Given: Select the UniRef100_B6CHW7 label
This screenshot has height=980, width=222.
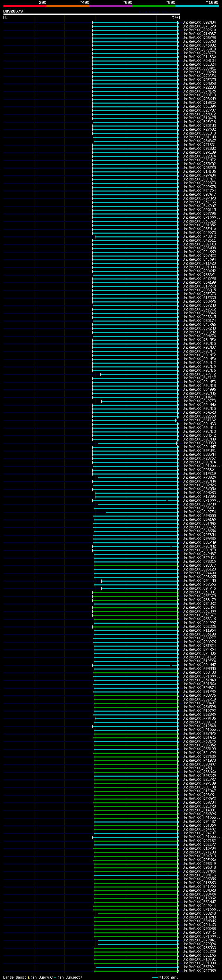Looking at the screenshot, I should [x=199, y=902].
